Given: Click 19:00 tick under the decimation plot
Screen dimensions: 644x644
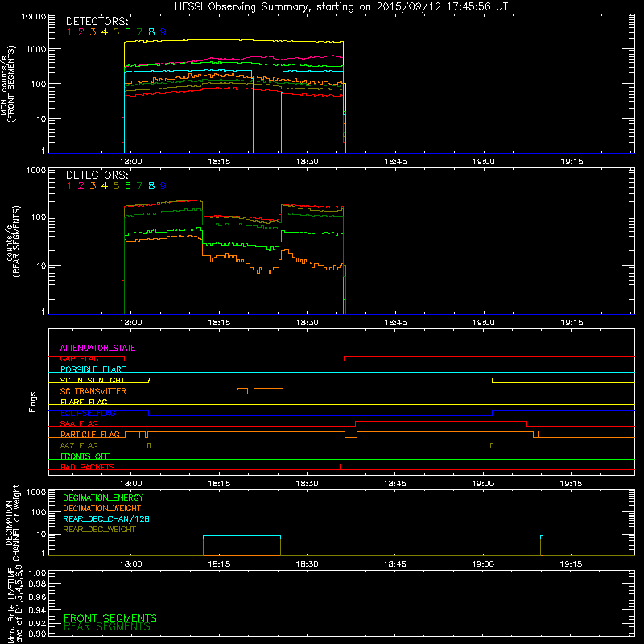Looking at the screenshot, I should pos(483,564).
